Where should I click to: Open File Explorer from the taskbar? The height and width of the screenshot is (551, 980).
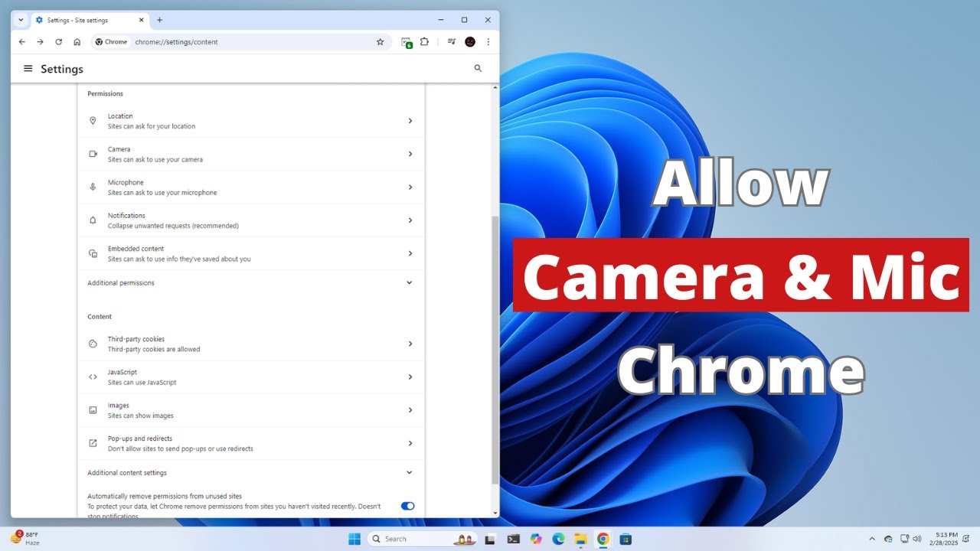pos(580,539)
